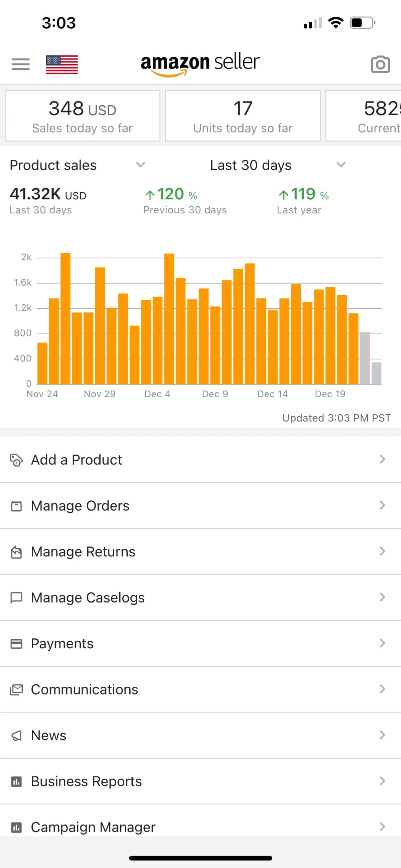
Task: Tap the Manage Orders box icon
Action: [16, 506]
